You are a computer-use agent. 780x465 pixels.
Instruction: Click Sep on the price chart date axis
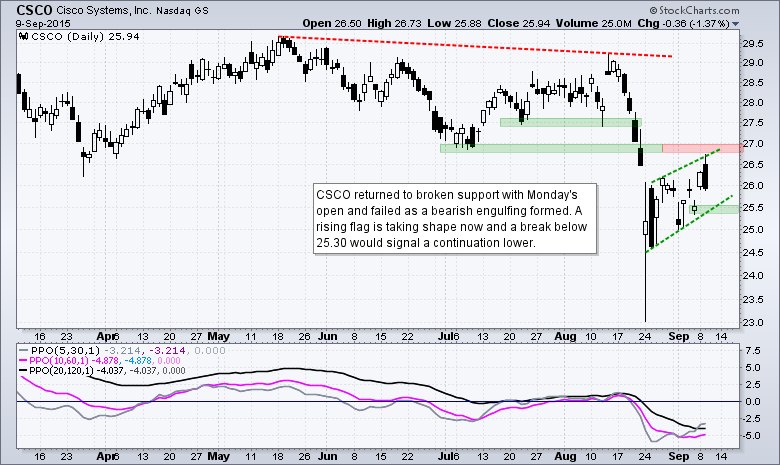pyautogui.click(x=679, y=337)
